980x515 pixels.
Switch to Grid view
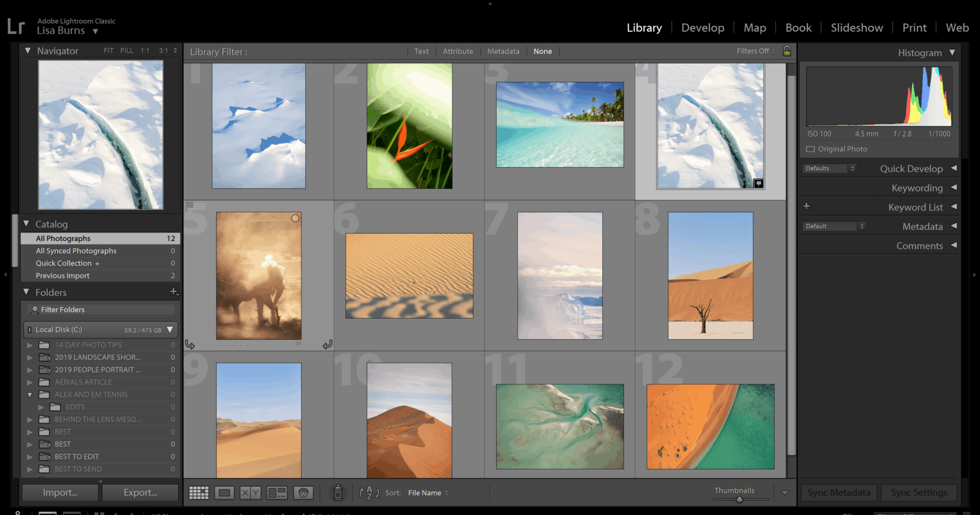pyautogui.click(x=199, y=493)
